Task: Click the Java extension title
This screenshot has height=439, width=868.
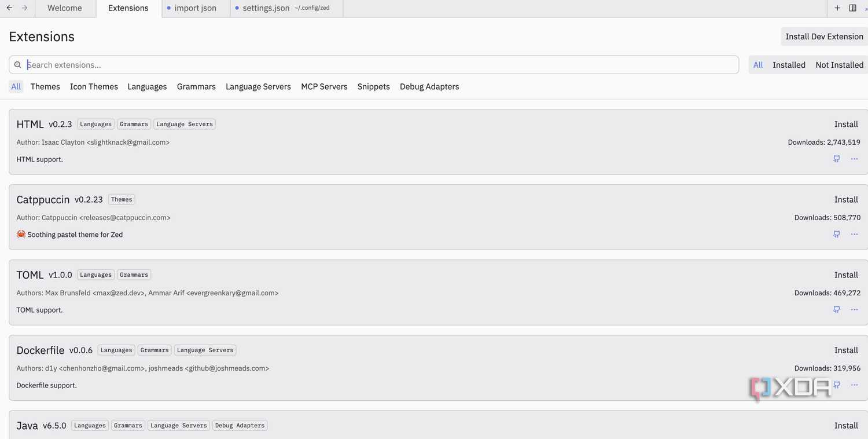Action: point(27,425)
